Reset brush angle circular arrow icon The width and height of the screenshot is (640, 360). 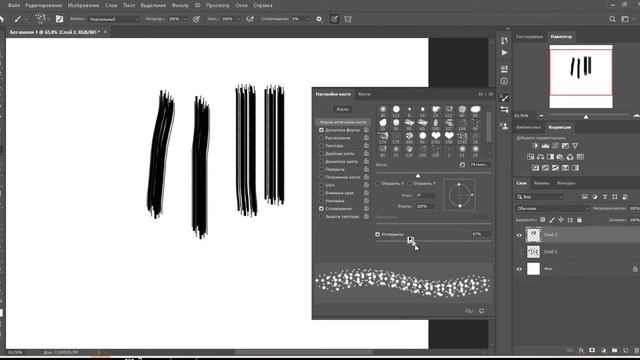(x=462, y=164)
